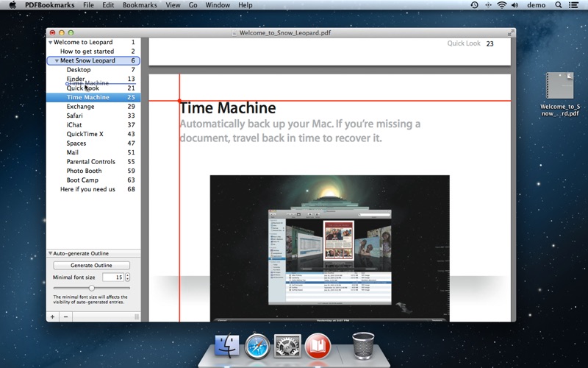Click the demo user name in menu bar

537,5
